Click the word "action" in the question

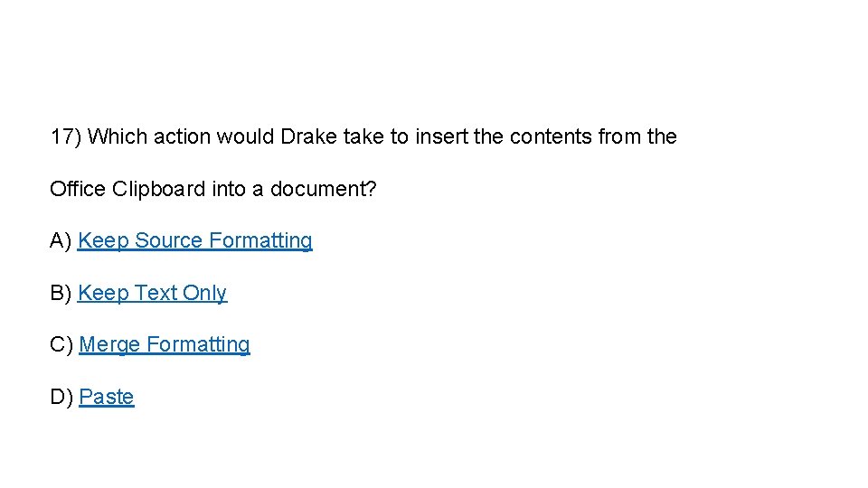click(x=182, y=136)
